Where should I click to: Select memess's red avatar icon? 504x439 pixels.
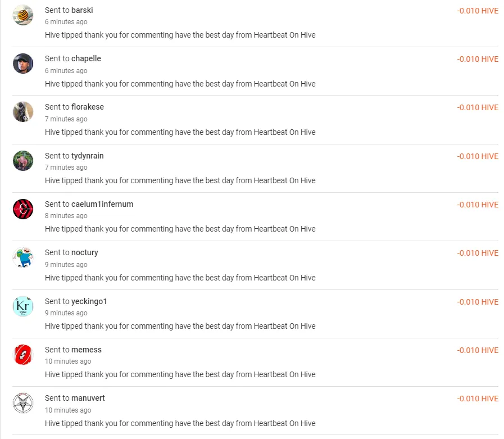click(x=23, y=355)
